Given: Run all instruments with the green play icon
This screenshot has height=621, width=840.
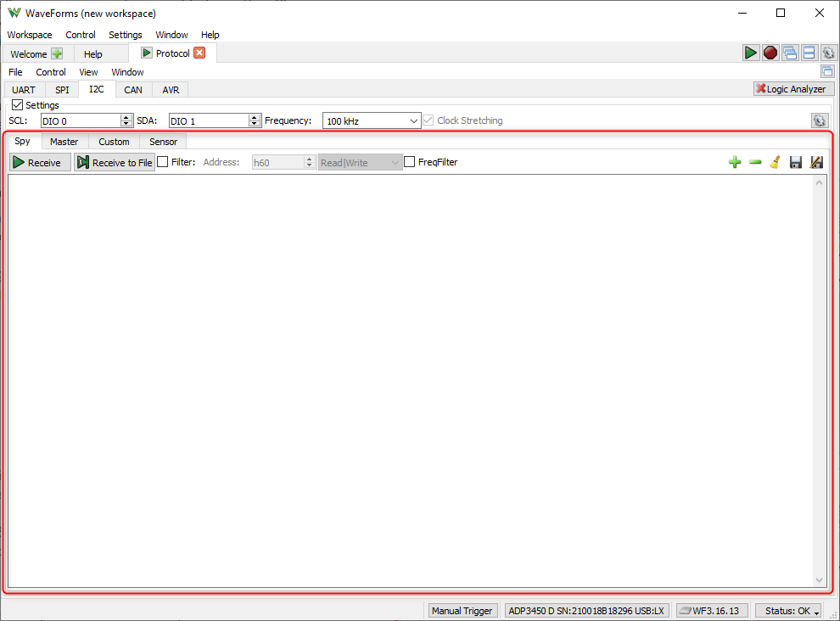Looking at the screenshot, I should click(x=751, y=53).
